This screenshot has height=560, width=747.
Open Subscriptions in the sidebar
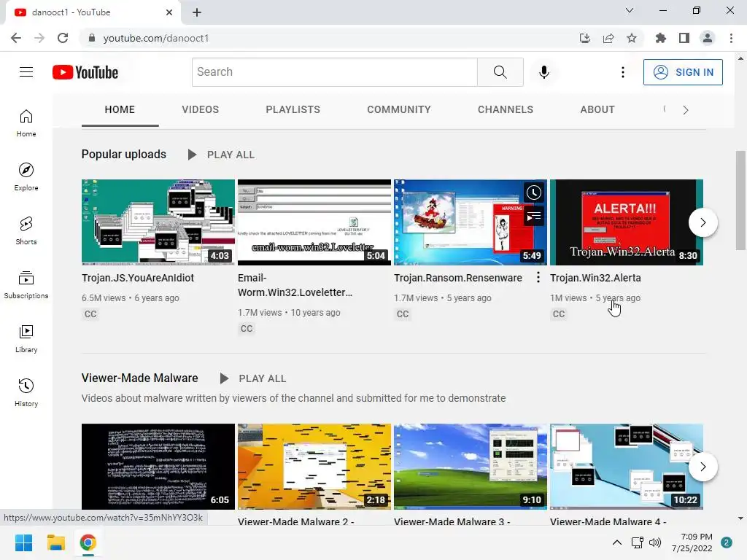point(26,284)
